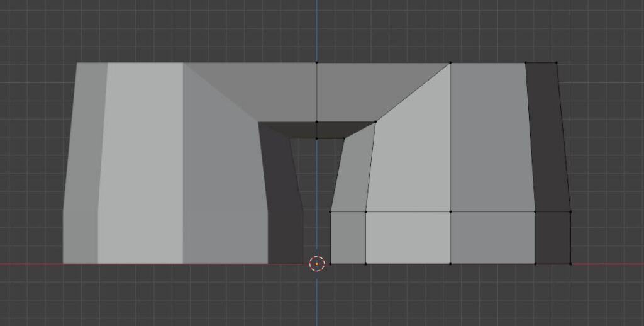Select the top-right corner vertex of the mesh
644x326 pixels.
tap(557, 62)
